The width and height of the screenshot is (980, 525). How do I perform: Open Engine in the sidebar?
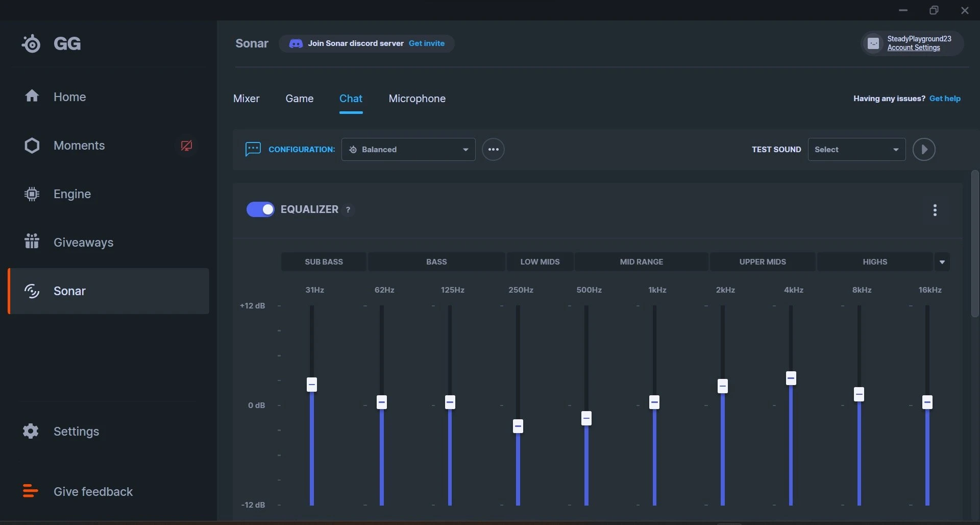108,194
